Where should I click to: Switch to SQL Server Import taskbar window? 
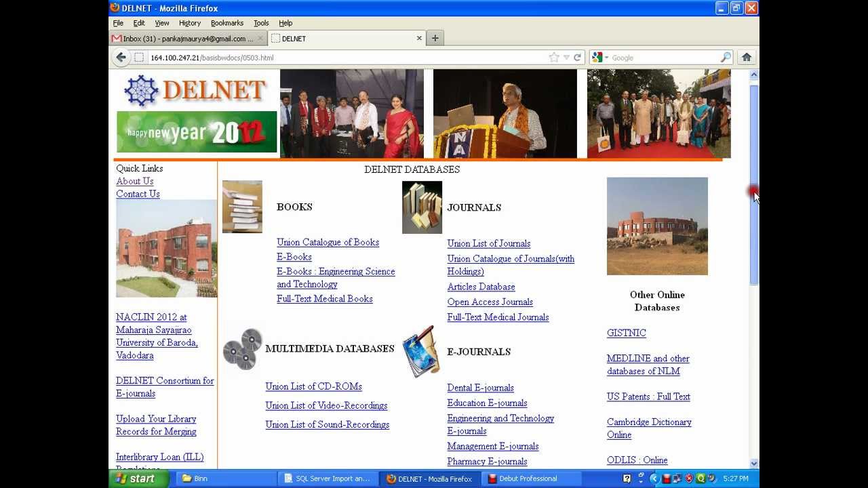tap(328, 479)
